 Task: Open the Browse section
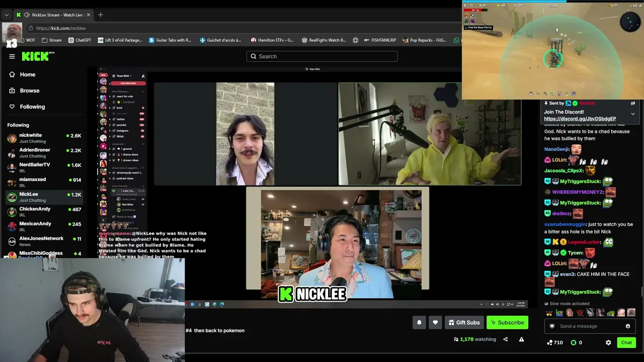click(29, 90)
